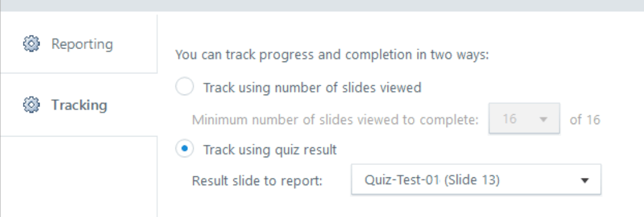Screen dimensions: 644x217
Task: Open the Result slide to report dropdown
Action: (476, 180)
